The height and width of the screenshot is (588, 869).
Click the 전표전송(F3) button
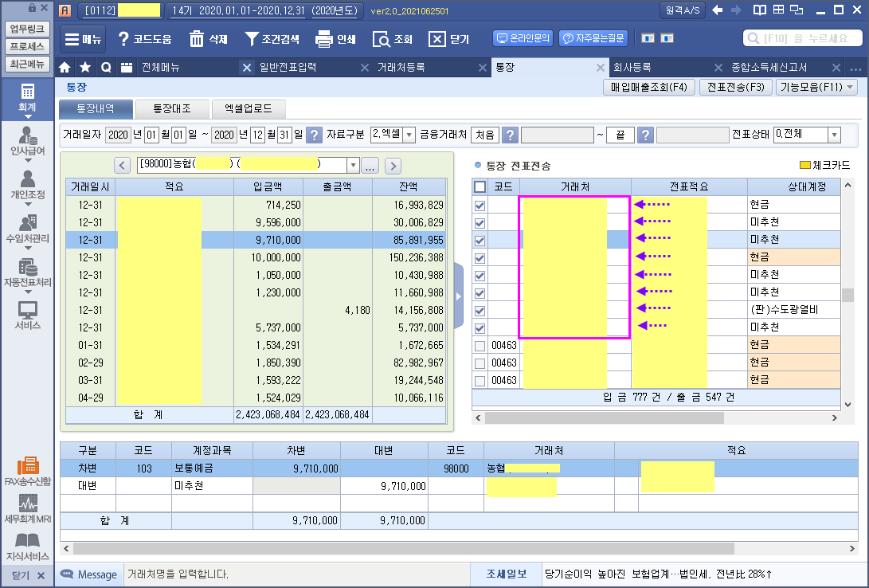(x=735, y=88)
